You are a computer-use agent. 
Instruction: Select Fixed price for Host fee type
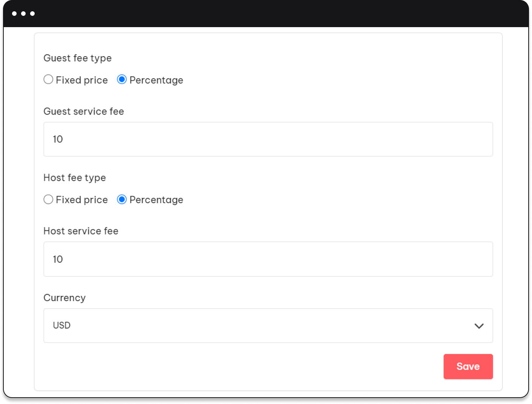(48, 199)
